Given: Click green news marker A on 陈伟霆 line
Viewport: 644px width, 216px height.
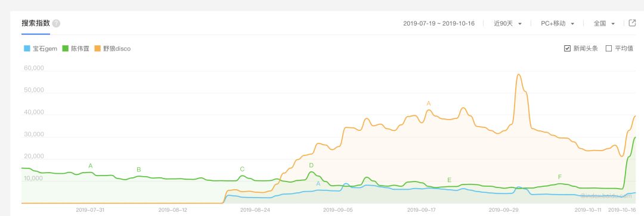Looking at the screenshot, I should [91, 166].
